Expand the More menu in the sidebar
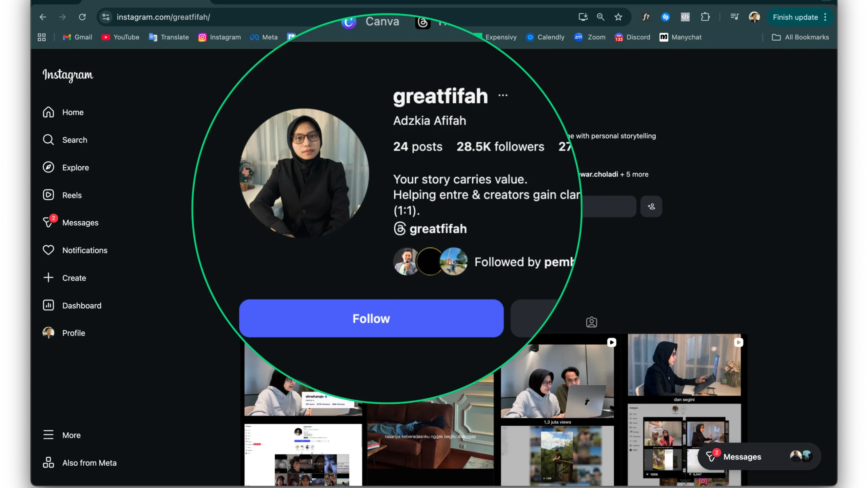868x488 pixels. [62, 435]
